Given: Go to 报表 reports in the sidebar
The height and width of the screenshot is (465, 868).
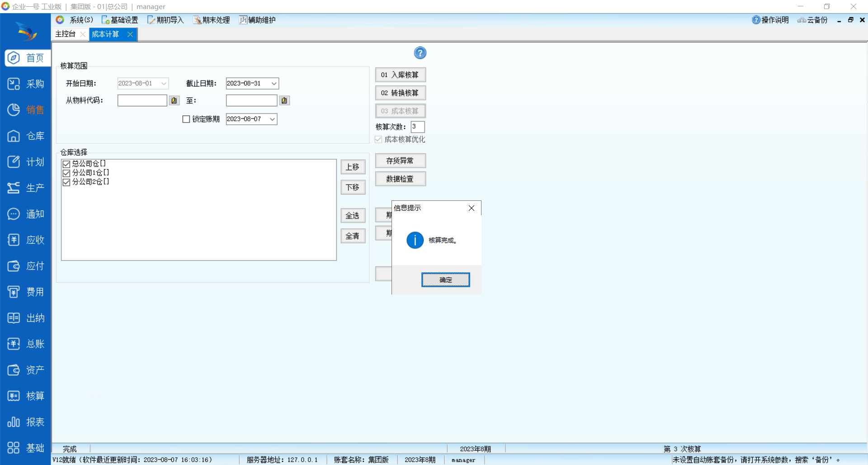Looking at the screenshot, I should pyautogui.click(x=26, y=422).
